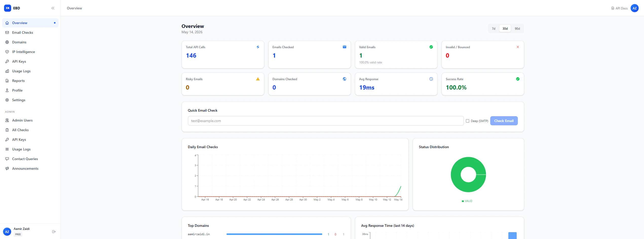This screenshot has width=644, height=239.
Task: Click the key icon beside API Keys above Usage Logs
Action: (7, 61)
